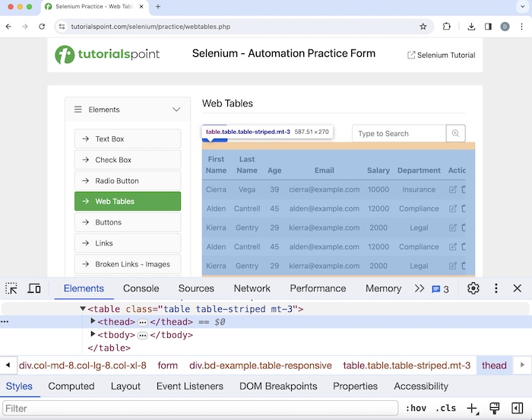Select the Radio Button sidebar item

click(128, 180)
